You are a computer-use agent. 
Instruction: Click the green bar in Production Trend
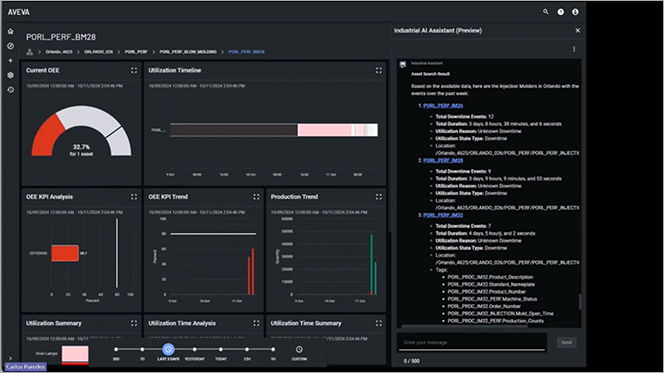click(372, 264)
